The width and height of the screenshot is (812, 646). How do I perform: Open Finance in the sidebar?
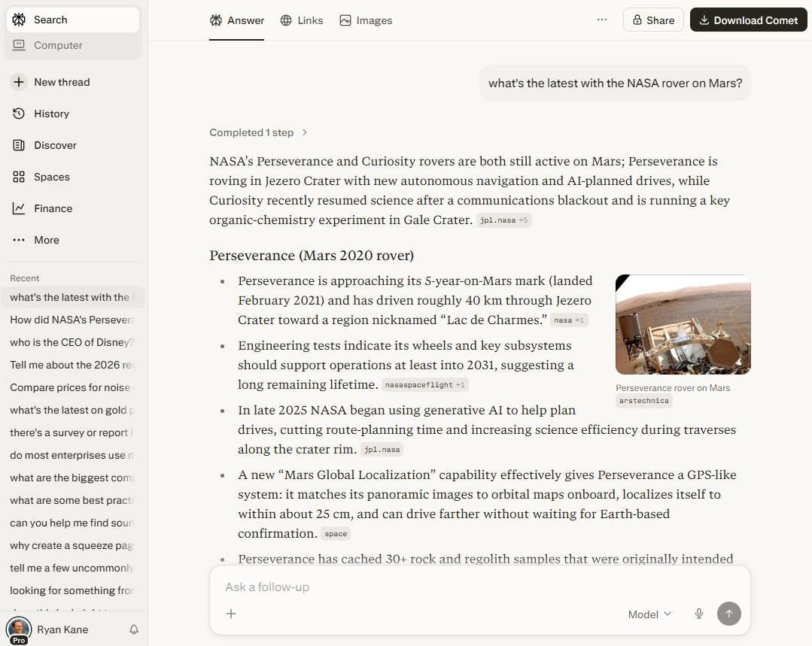(x=53, y=208)
